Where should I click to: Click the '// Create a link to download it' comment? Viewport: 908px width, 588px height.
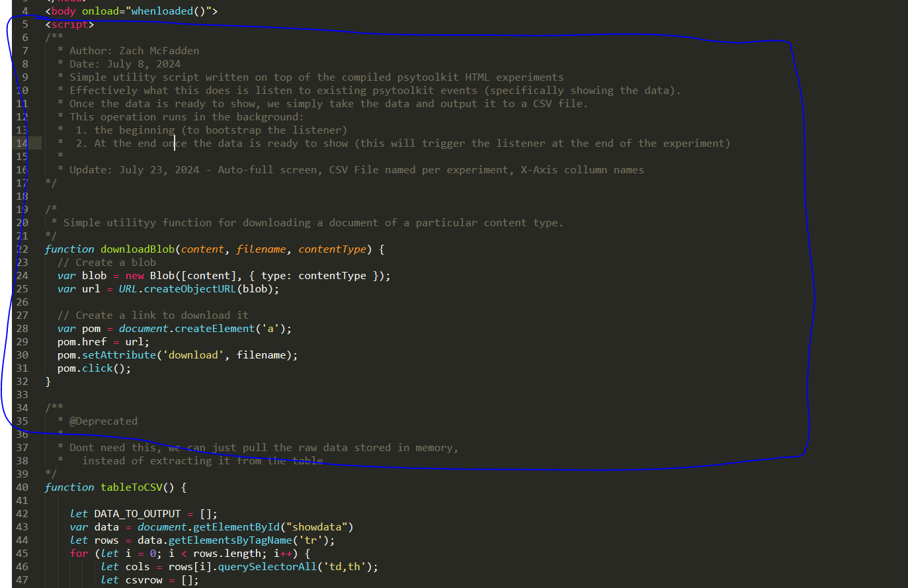point(153,315)
